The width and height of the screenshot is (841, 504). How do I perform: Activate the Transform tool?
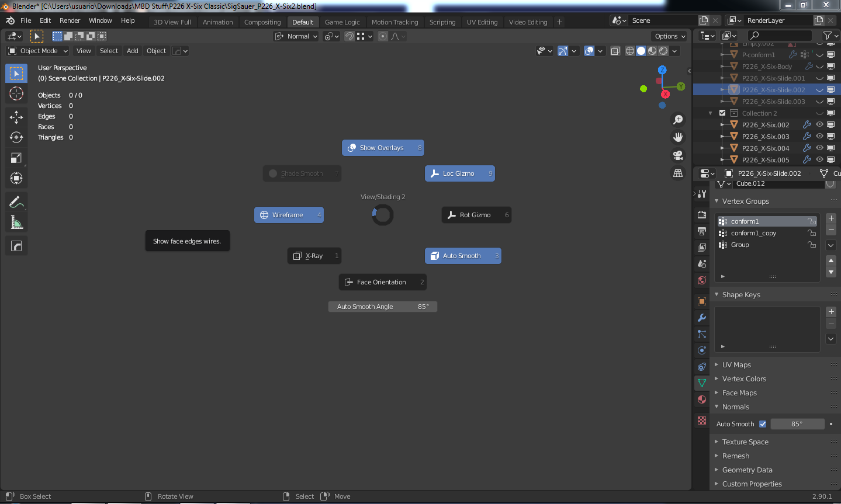point(16,178)
